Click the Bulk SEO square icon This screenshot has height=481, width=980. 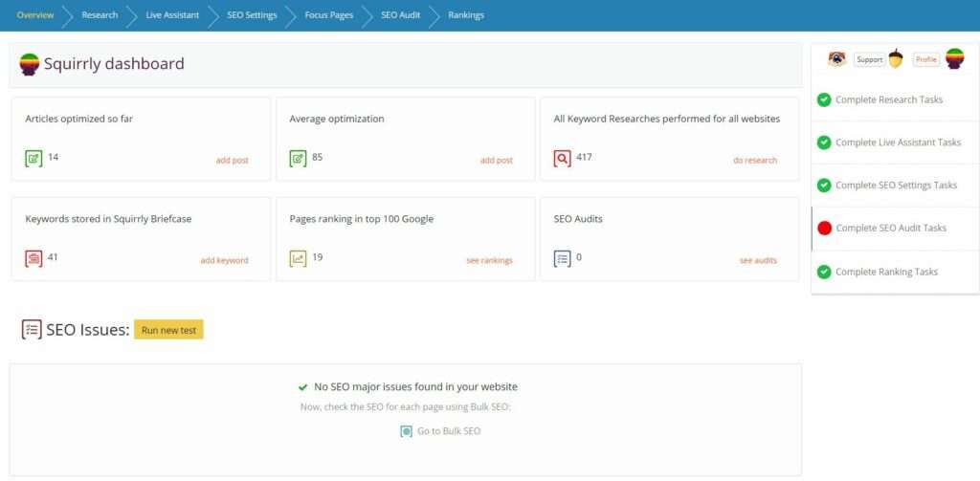click(x=406, y=431)
